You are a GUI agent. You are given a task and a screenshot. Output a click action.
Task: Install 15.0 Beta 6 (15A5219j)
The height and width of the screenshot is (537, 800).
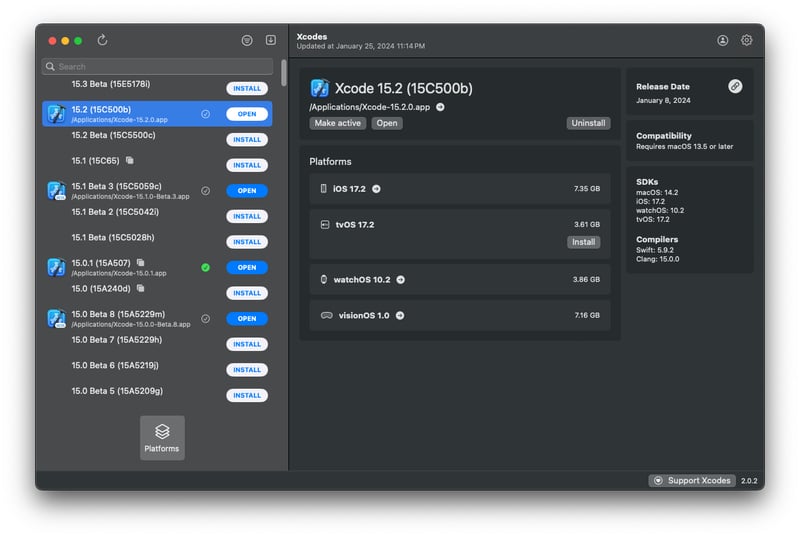point(247,370)
